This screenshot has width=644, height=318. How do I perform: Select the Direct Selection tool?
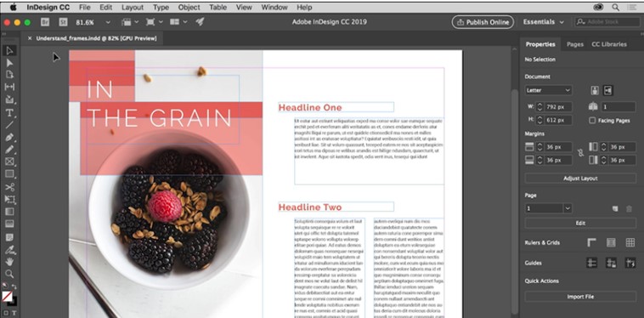tap(10, 63)
